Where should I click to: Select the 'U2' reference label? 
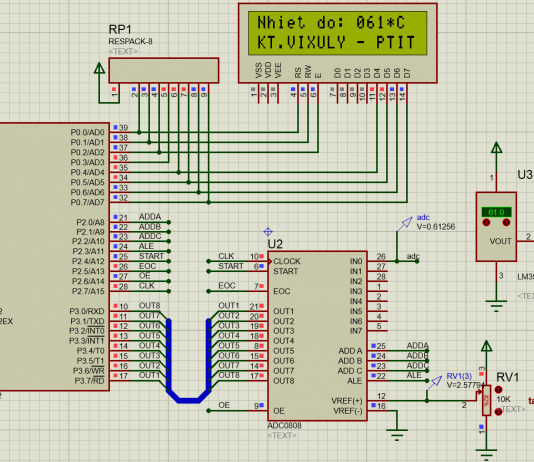275,244
